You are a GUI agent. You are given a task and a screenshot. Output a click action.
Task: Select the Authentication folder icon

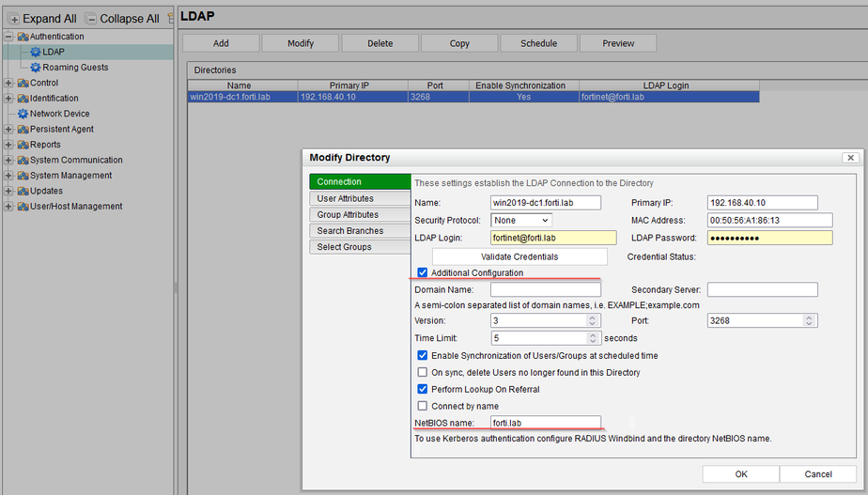(23, 37)
